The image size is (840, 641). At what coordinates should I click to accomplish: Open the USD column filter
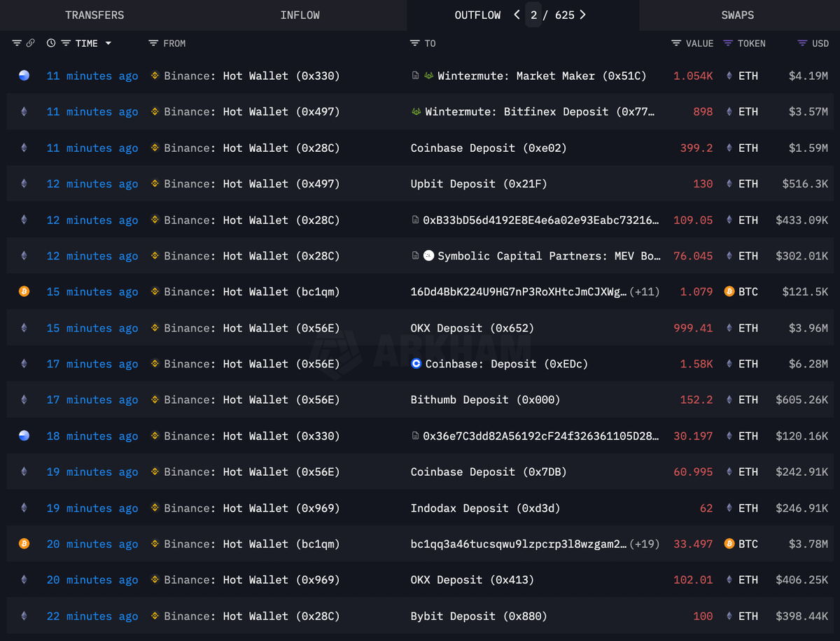(x=802, y=43)
